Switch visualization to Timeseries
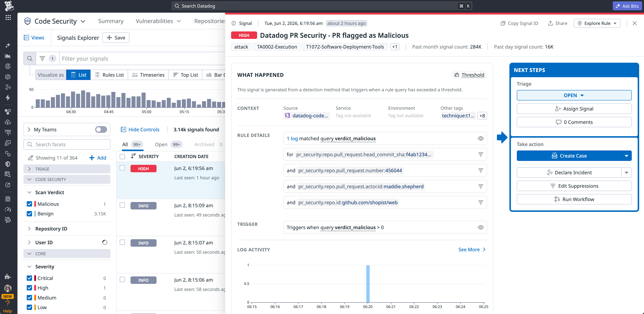 coord(148,75)
